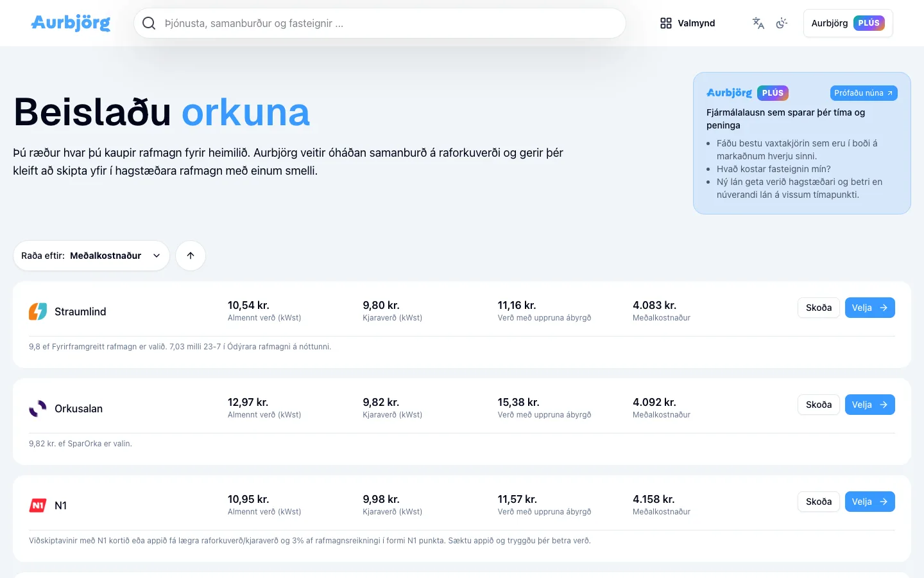Click Skoða for N1
The width and height of the screenshot is (924, 578).
[x=819, y=502]
